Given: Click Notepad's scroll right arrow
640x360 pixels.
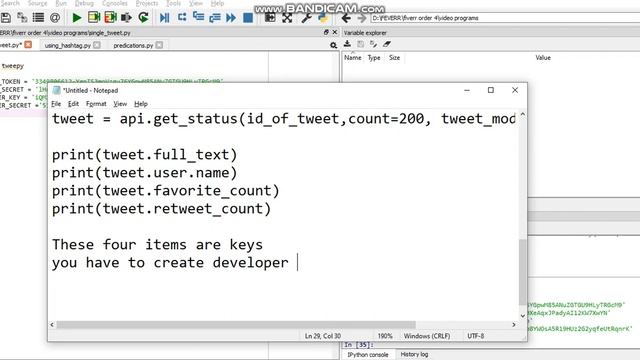Looking at the screenshot, I should 514,324.
